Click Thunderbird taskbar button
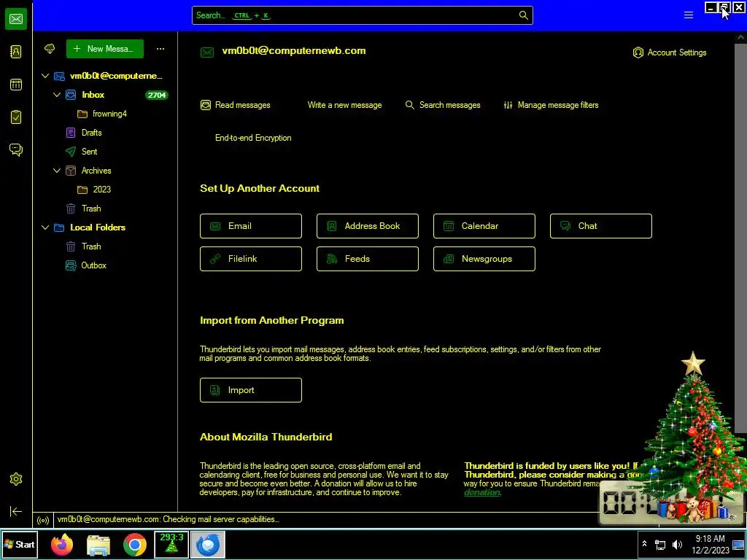Screen dimensions: 747x560 [208, 544]
